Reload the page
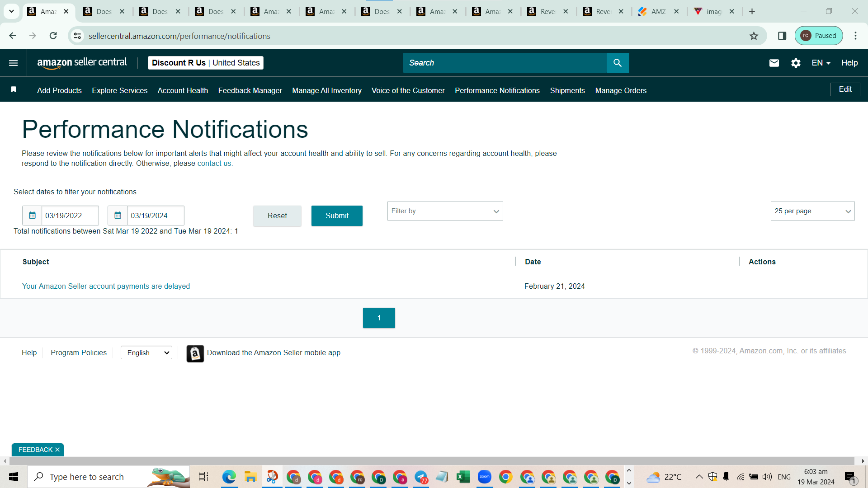This screenshot has width=868, height=488. point(53,36)
